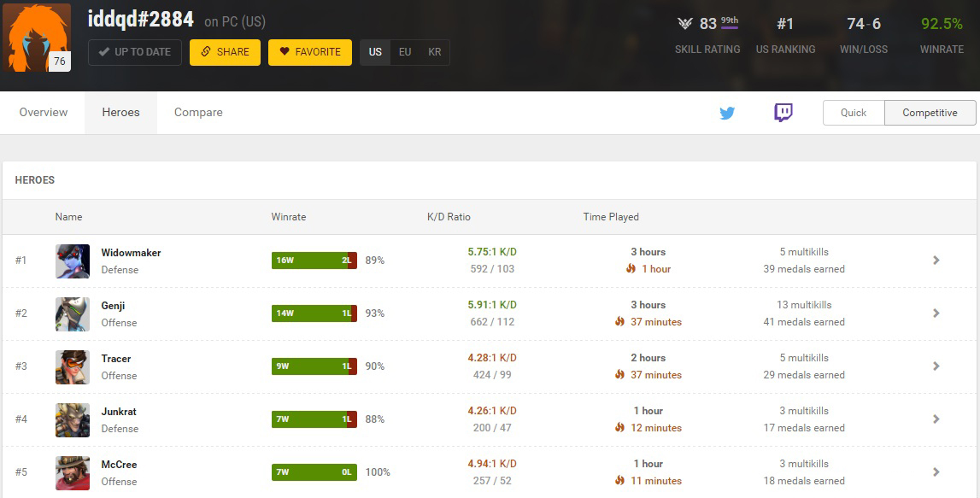Add player with Favorite button

point(309,52)
